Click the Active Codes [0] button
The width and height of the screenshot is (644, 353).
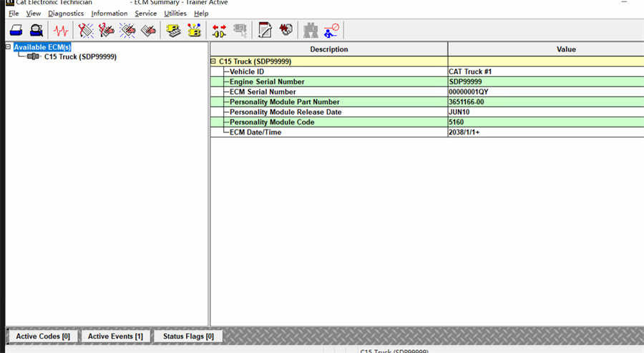[43, 336]
